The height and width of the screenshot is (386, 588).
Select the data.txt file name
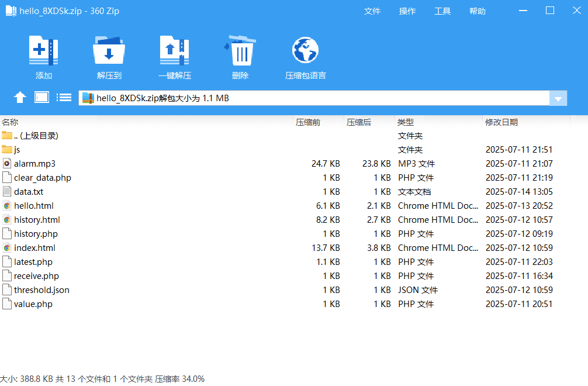point(29,192)
